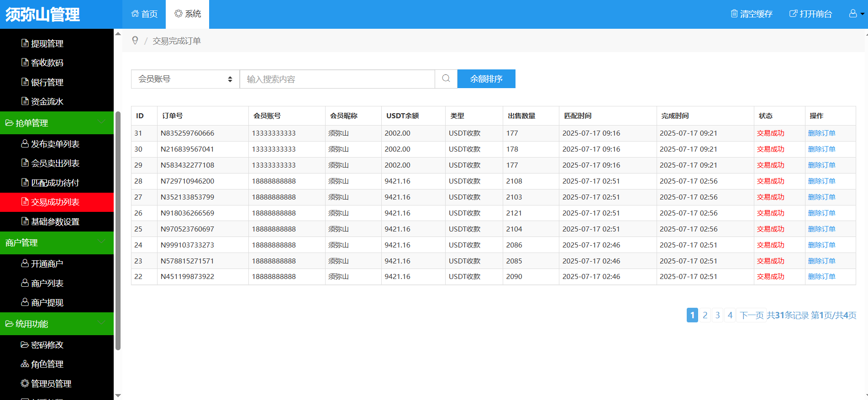
Task: Click the 清空缓存 trash icon
Action: [734, 14]
